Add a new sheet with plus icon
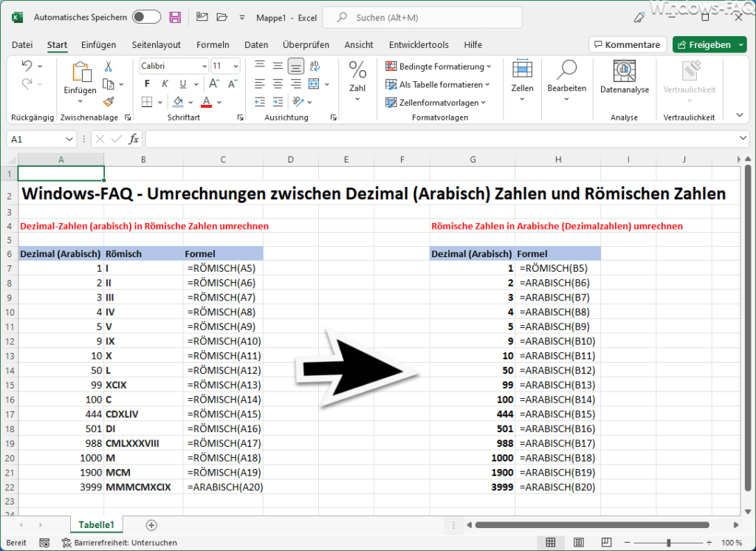 tap(151, 525)
